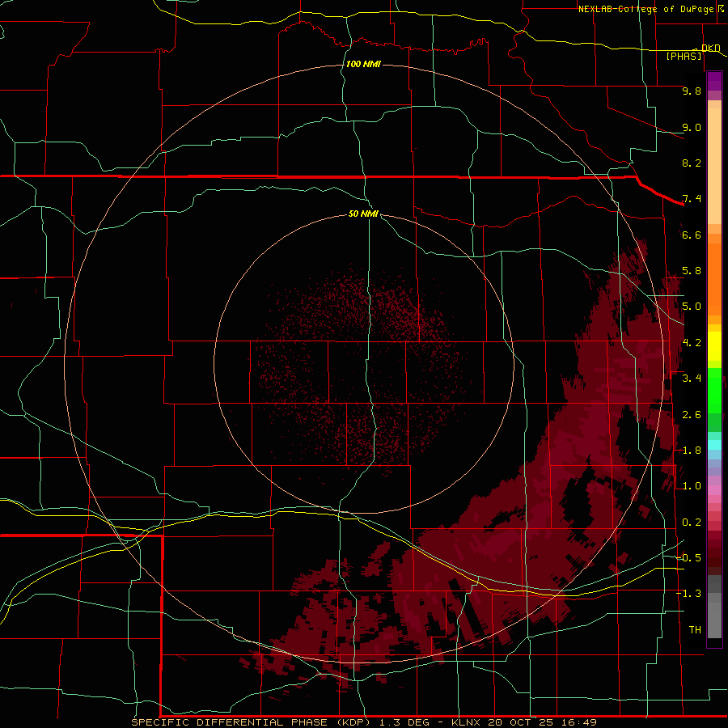Select the 4.2 legend label

[692, 343]
